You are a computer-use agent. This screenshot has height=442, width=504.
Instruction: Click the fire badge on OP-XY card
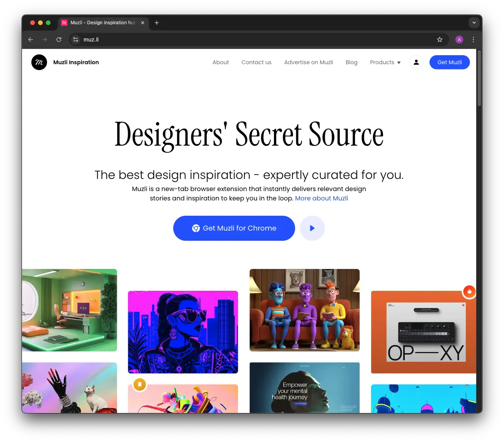pos(469,291)
